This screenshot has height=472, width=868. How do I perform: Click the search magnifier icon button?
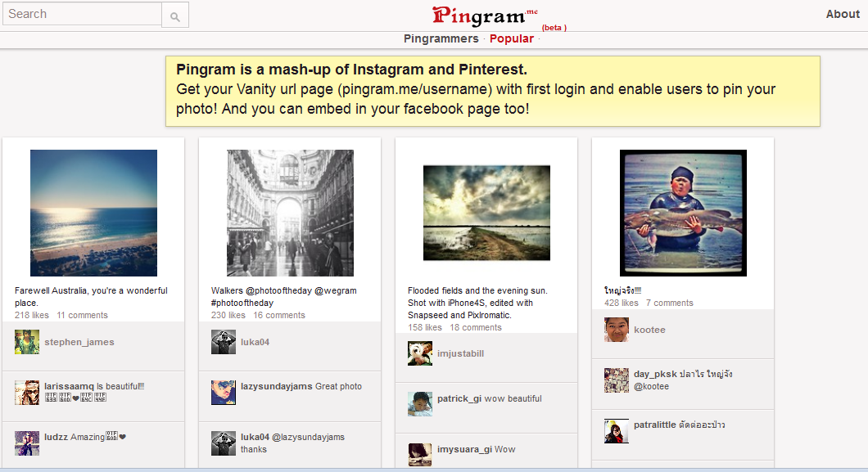point(175,16)
